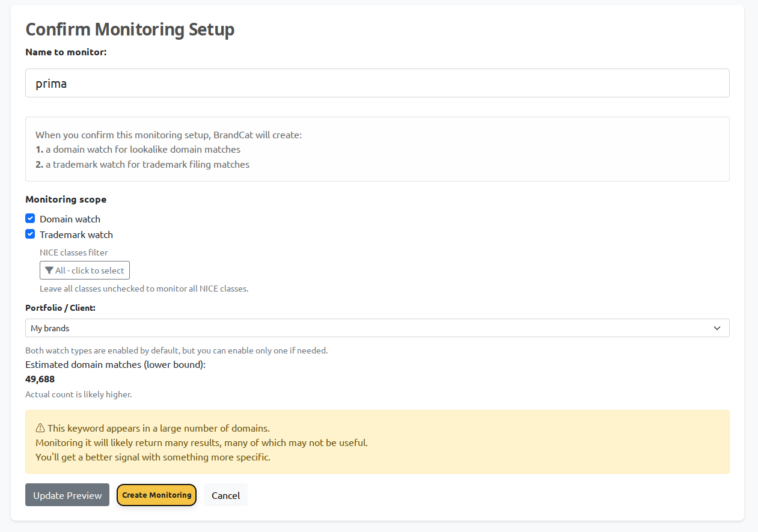Screen dimensions: 758x532
Task: Click 'You'll get a better signal' warning line
Action: click(x=153, y=457)
